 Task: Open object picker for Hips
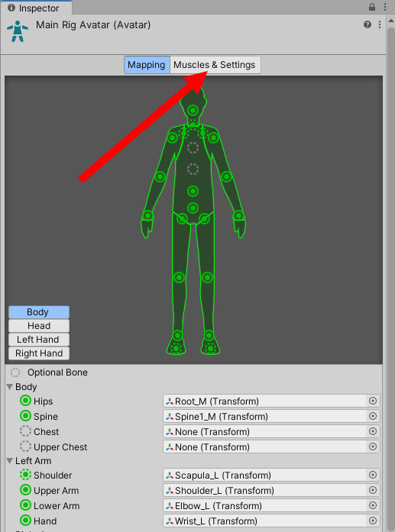pos(373,401)
